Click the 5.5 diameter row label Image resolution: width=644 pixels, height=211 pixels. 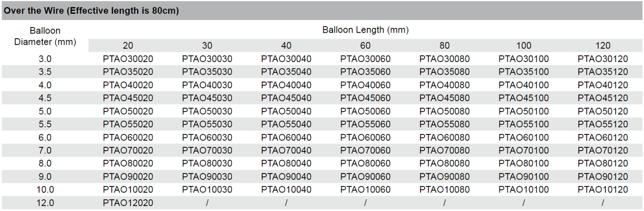(x=45, y=124)
